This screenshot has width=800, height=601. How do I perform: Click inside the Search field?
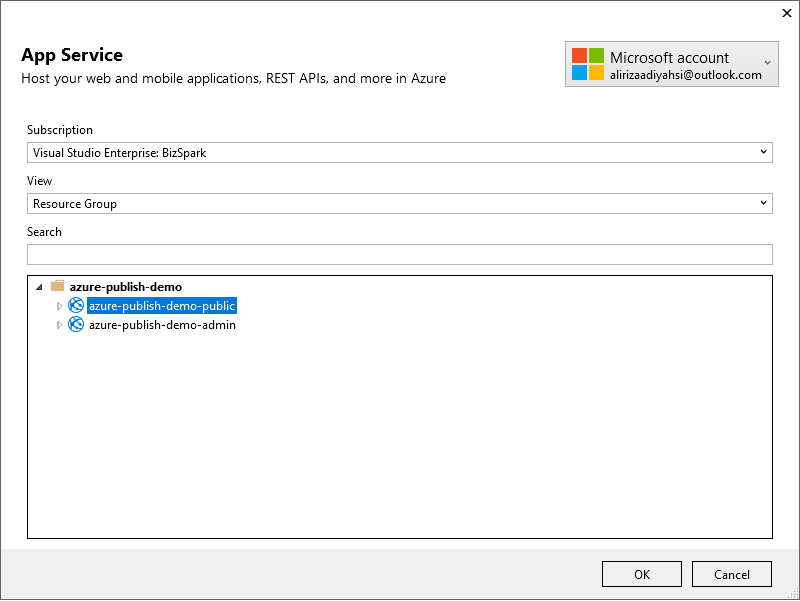399,255
